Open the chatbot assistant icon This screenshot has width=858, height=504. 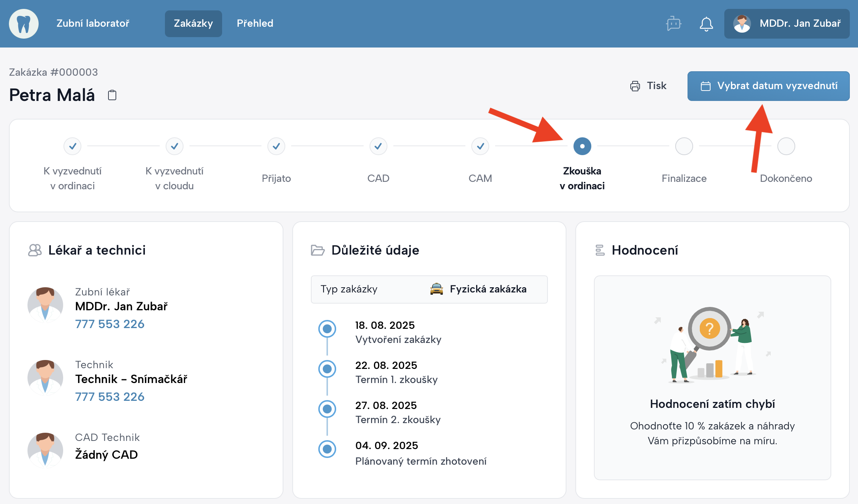(x=673, y=24)
